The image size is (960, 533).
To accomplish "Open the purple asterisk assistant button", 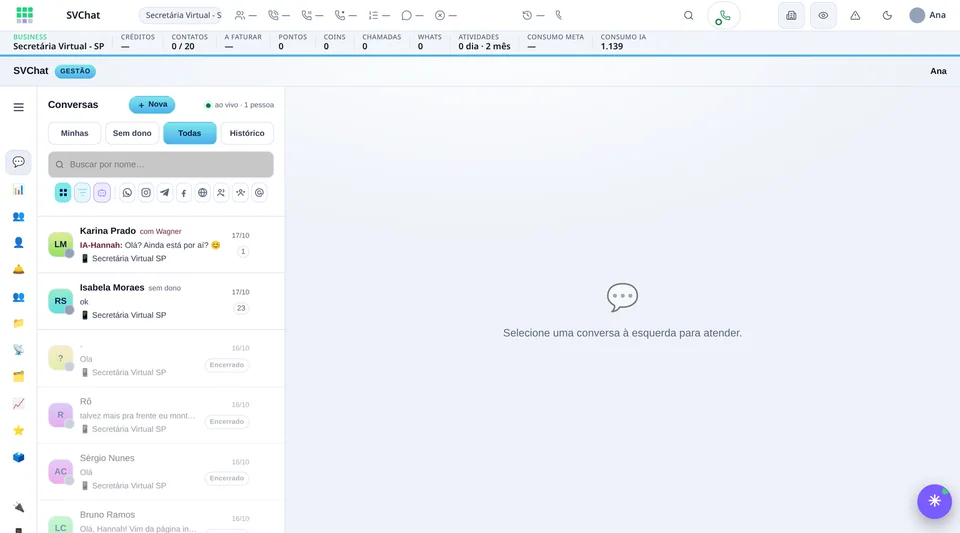I will 934,501.
